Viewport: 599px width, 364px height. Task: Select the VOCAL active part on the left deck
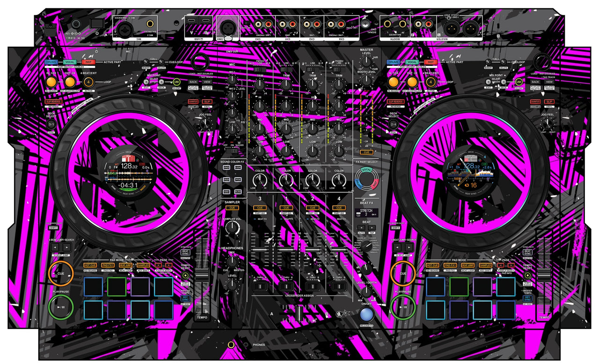[x=69, y=61]
